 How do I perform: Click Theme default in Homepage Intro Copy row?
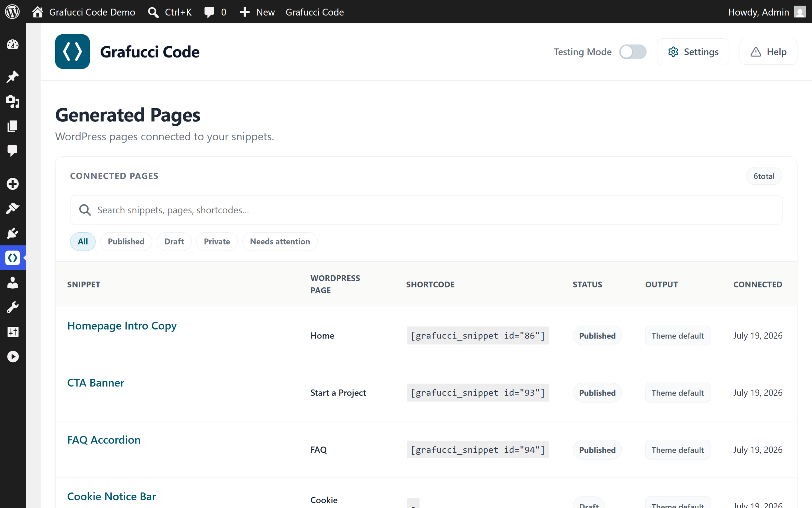click(678, 336)
